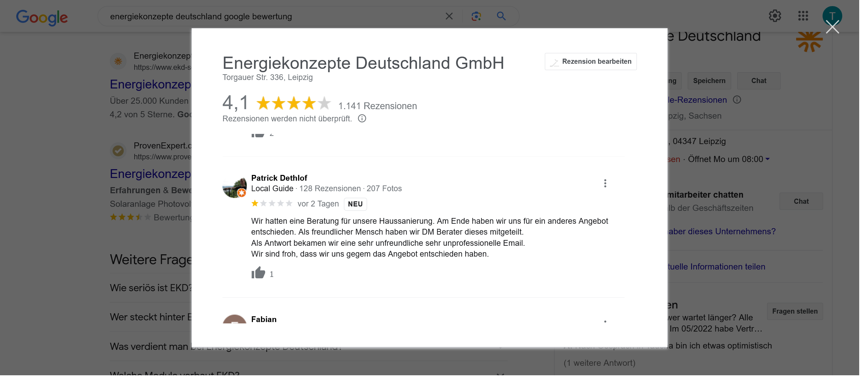Clear the search field with X icon
The image size is (868, 379).
coord(449,16)
